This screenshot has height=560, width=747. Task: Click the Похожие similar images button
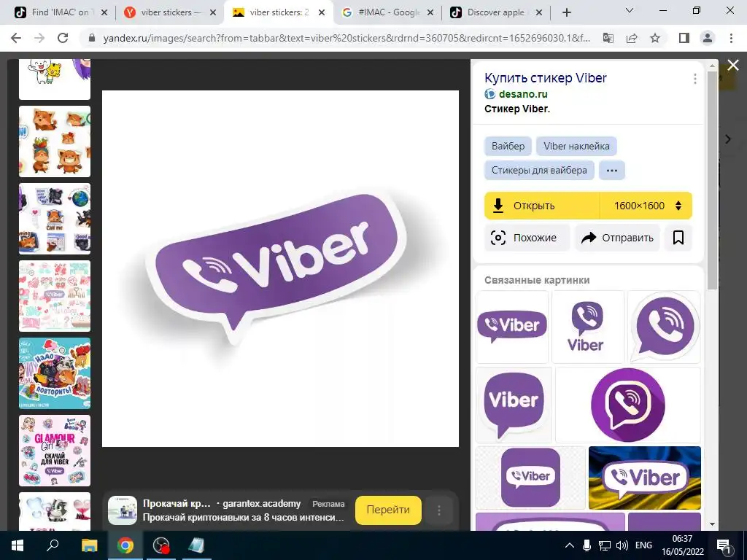pos(527,237)
